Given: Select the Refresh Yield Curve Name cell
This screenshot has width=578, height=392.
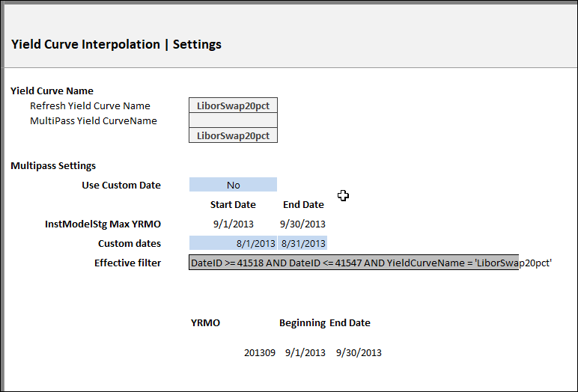Looking at the screenshot, I should [233, 105].
